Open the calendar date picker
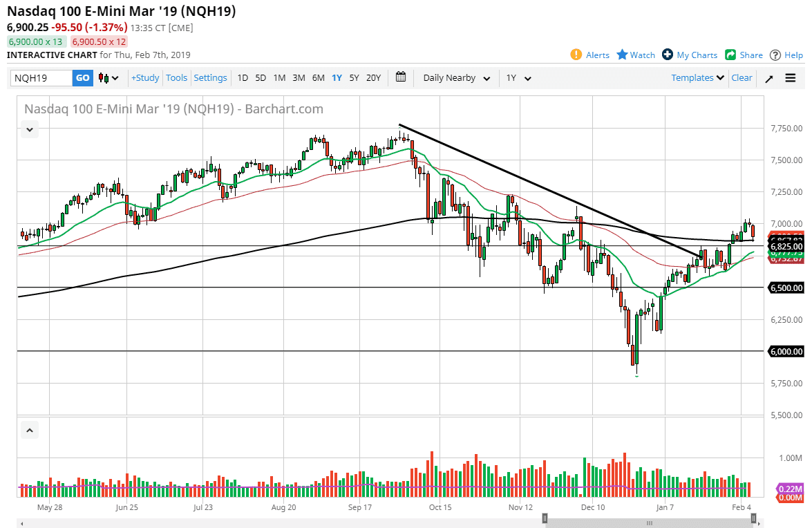This screenshot has height=528, width=812. 401,77
